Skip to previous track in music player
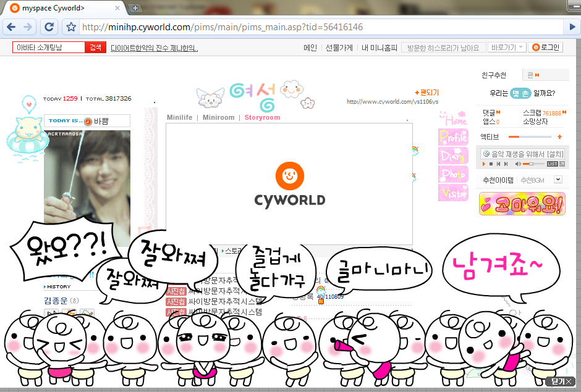Viewport: 581px width, 392px height. (498, 164)
